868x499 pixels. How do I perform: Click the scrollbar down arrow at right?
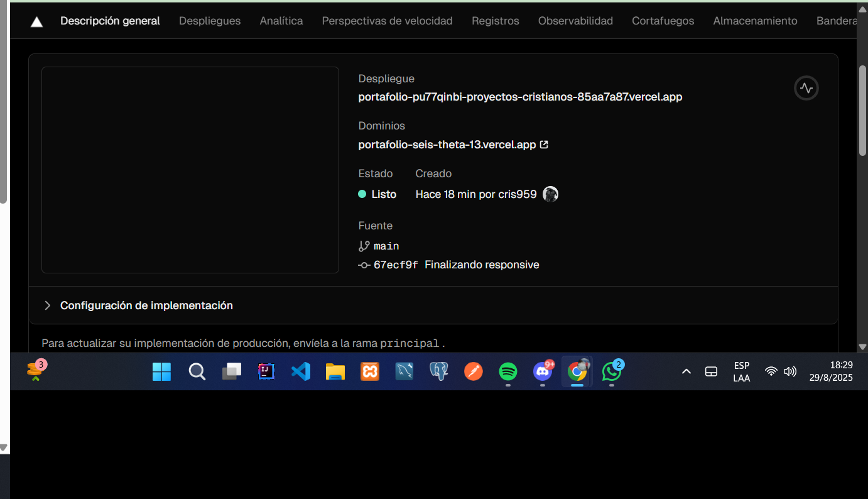pyautogui.click(x=862, y=346)
